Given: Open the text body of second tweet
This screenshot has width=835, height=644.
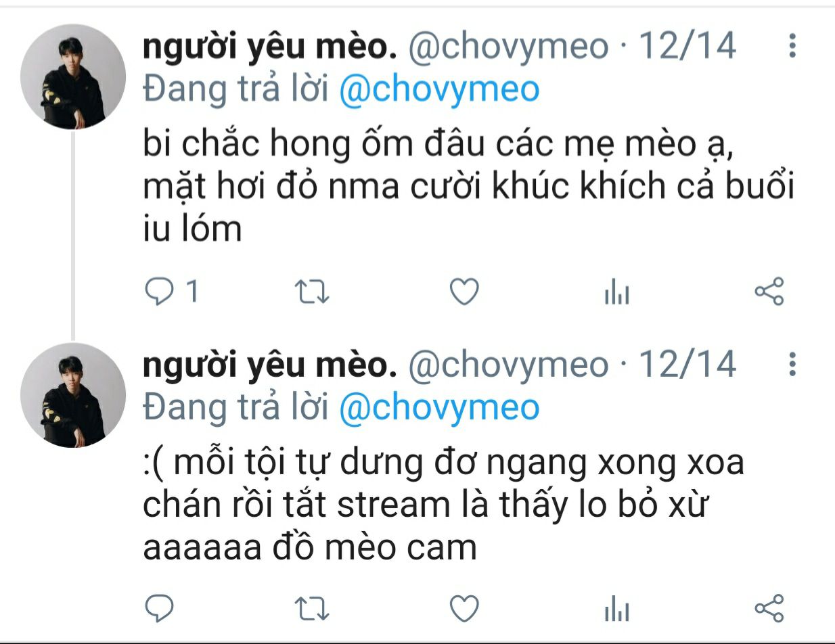Looking at the screenshot, I should click(x=444, y=505).
